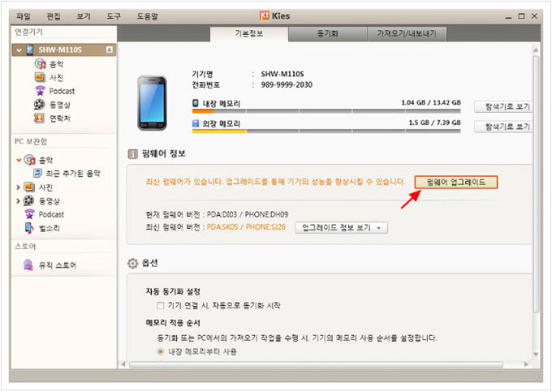Screen dimensions: 552x392
Task: Click current firmware text PDA:DI03 / PHONE:DH09
Action: [248, 214]
